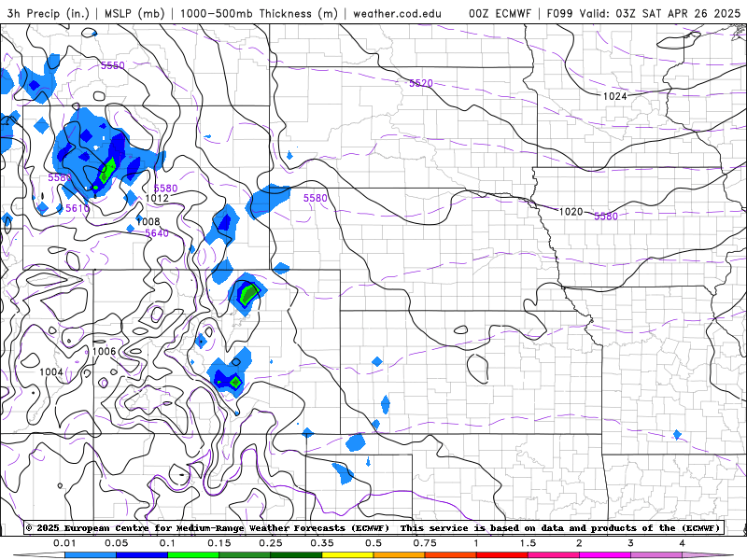The height and width of the screenshot is (560, 747).
Task: Select the dark blue legend color segment
Action: pyautogui.click(x=142, y=555)
